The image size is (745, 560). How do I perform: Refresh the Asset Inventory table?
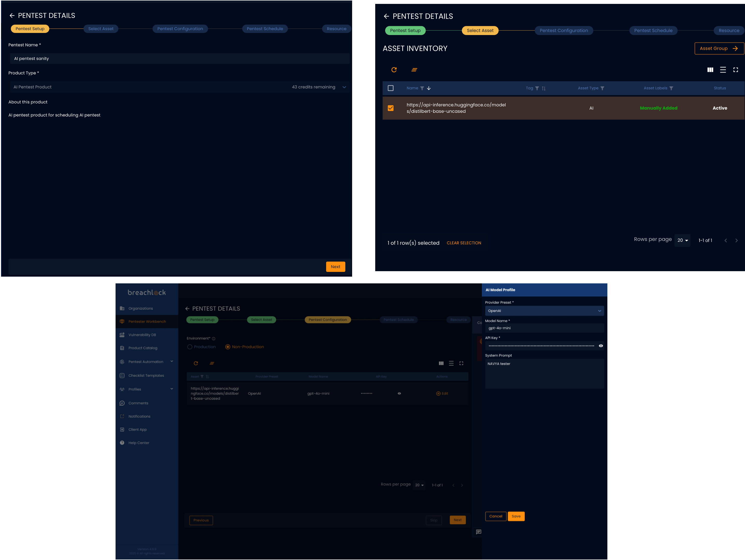pos(394,70)
